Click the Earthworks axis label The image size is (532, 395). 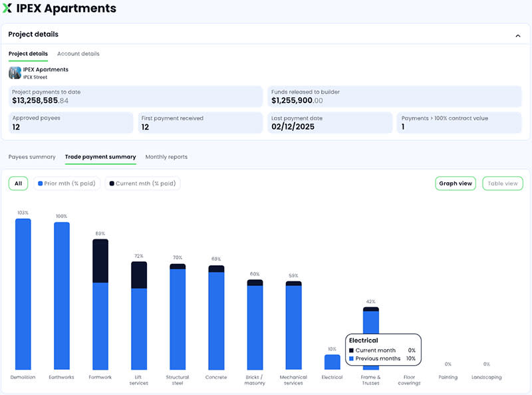[61, 377]
